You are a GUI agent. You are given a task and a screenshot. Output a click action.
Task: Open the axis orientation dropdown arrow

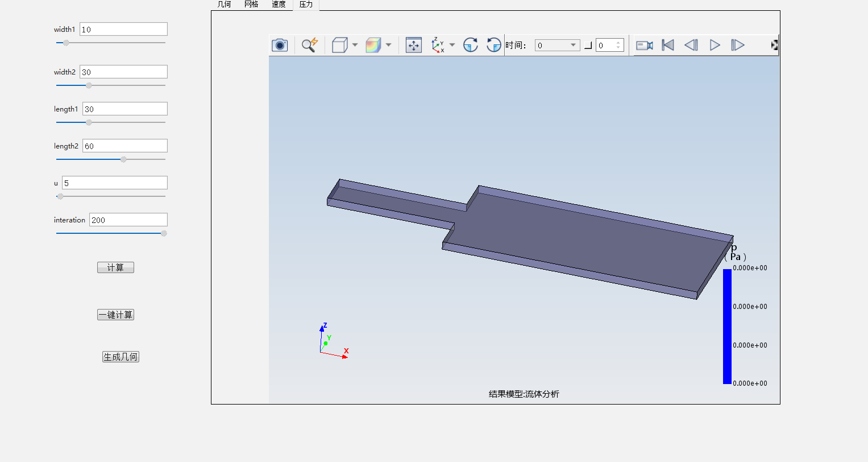coord(452,45)
